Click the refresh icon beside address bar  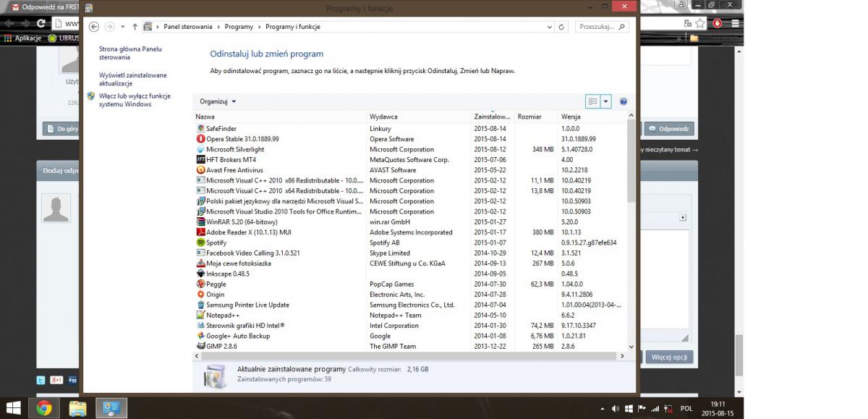[562, 27]
